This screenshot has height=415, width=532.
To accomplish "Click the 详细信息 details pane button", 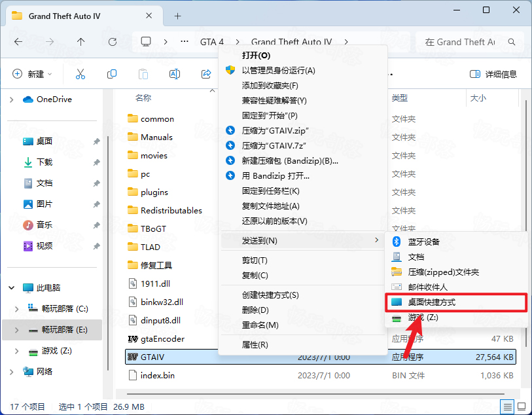I will (x=493, y=74).
